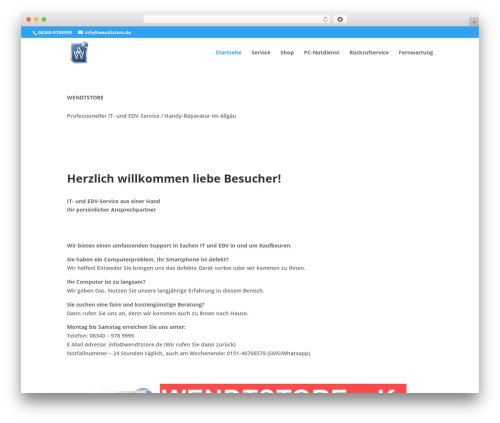Open the PC-Notdienst menu item
The image size is (500, 423).
click(x=321, y=53)
